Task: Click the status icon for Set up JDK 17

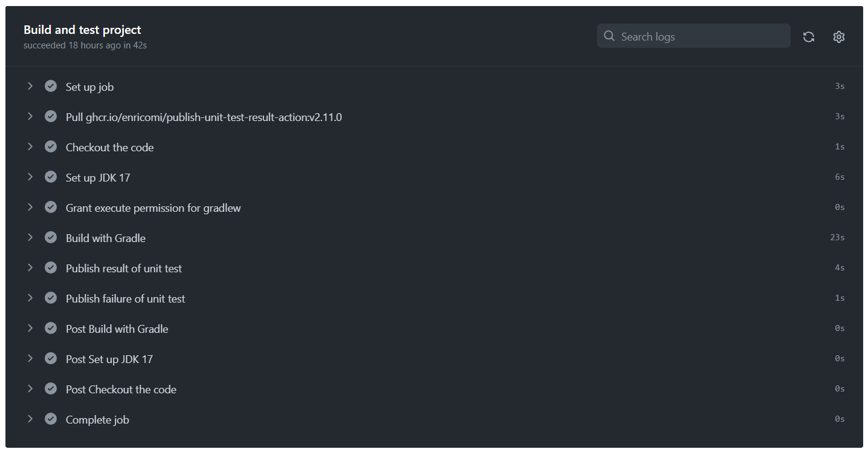Action: coord(51,177)
